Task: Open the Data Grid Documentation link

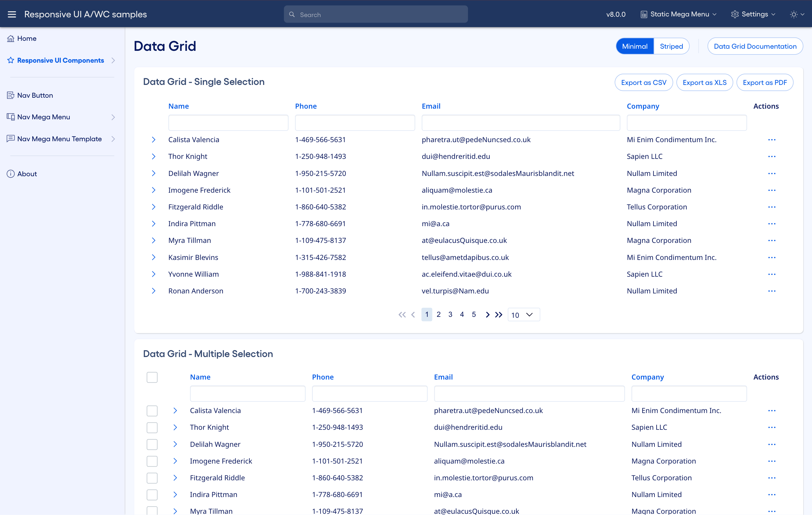Action: pos(755,46)
